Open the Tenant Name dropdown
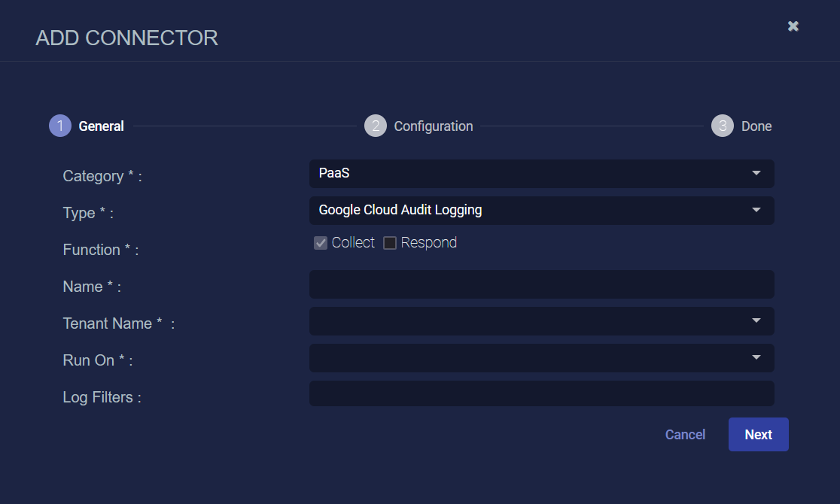 point(542,320)
